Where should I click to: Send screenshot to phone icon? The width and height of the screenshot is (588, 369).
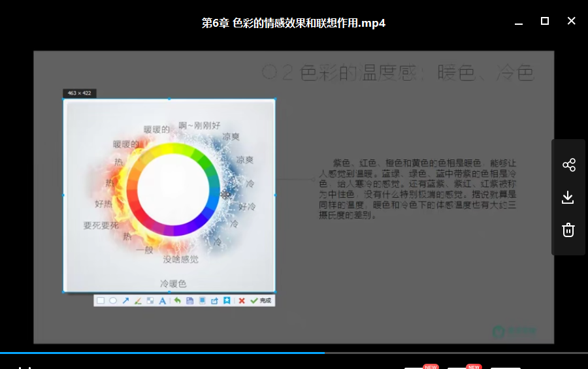click(x=202, y=300)
